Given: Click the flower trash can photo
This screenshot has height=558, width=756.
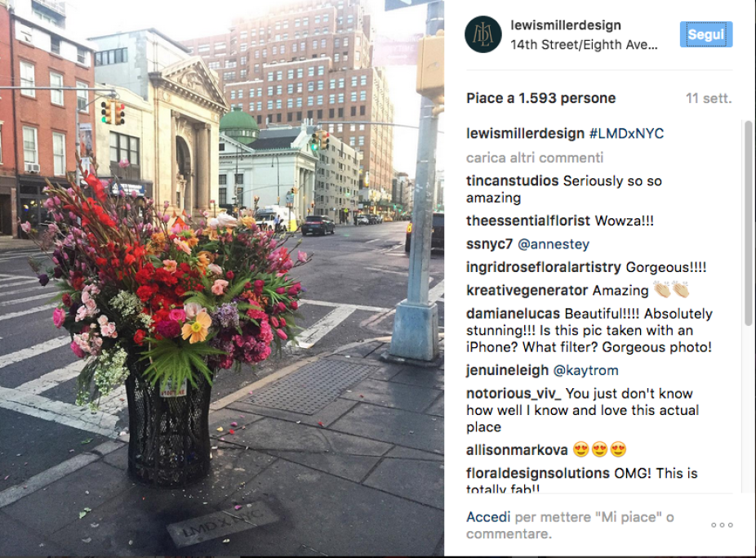Looking at the screenshot, I should tap(222, 278).
